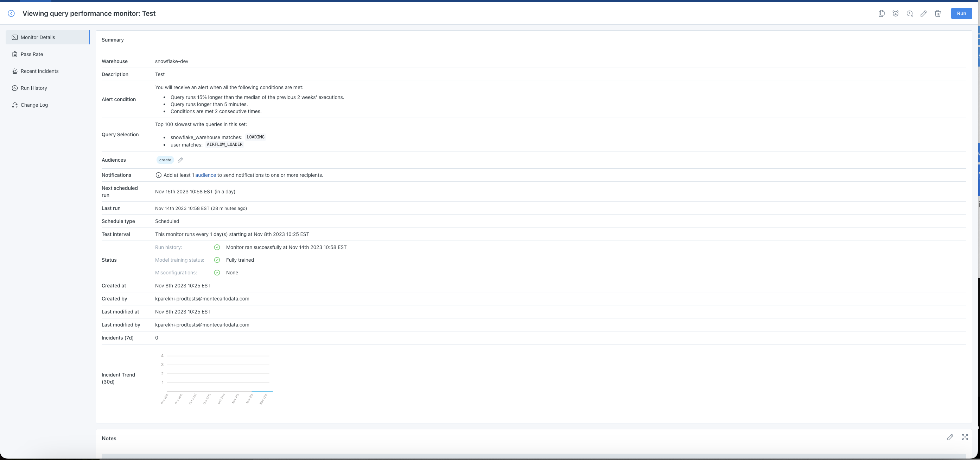Edit the monitor with header pencil

pyautogui.click(x=923, y=13)
